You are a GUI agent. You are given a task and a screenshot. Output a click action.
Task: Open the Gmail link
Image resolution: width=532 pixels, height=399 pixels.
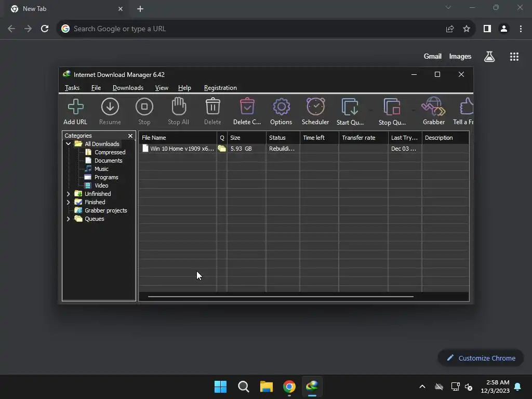coord(433,56)
